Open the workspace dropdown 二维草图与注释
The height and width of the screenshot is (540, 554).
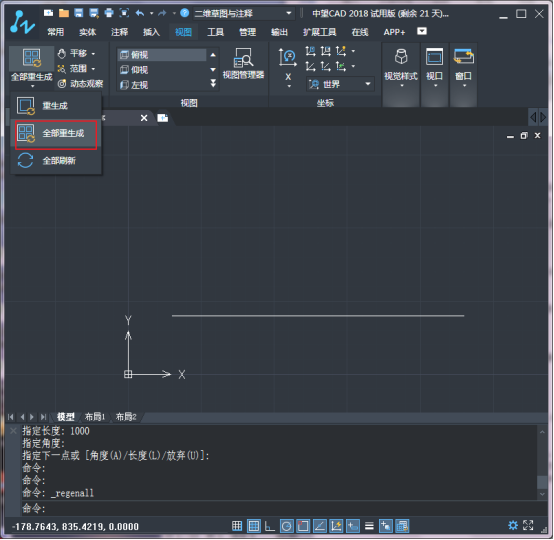[x=243, y=13]
